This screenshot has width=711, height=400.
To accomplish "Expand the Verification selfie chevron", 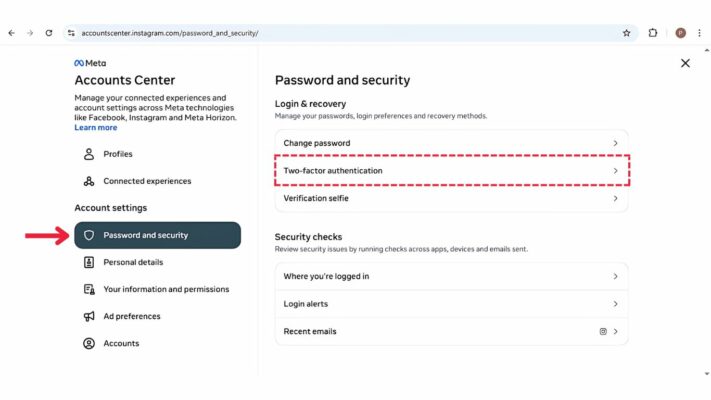I will (615, 198).
